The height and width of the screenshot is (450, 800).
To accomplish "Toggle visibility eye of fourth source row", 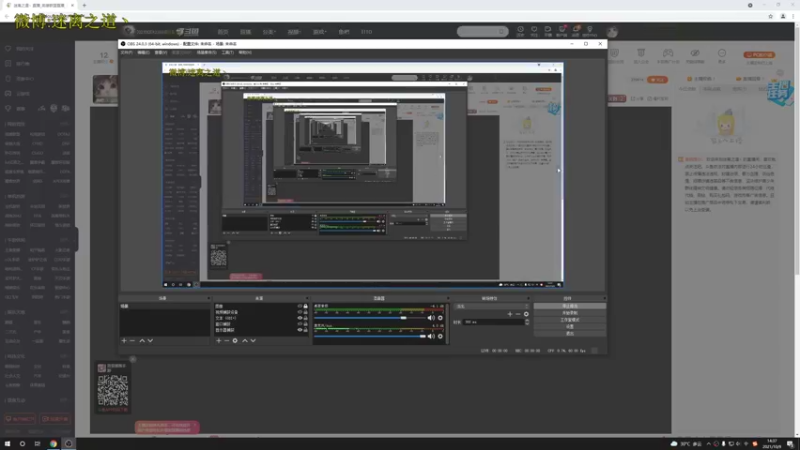I will pos(299,324).
